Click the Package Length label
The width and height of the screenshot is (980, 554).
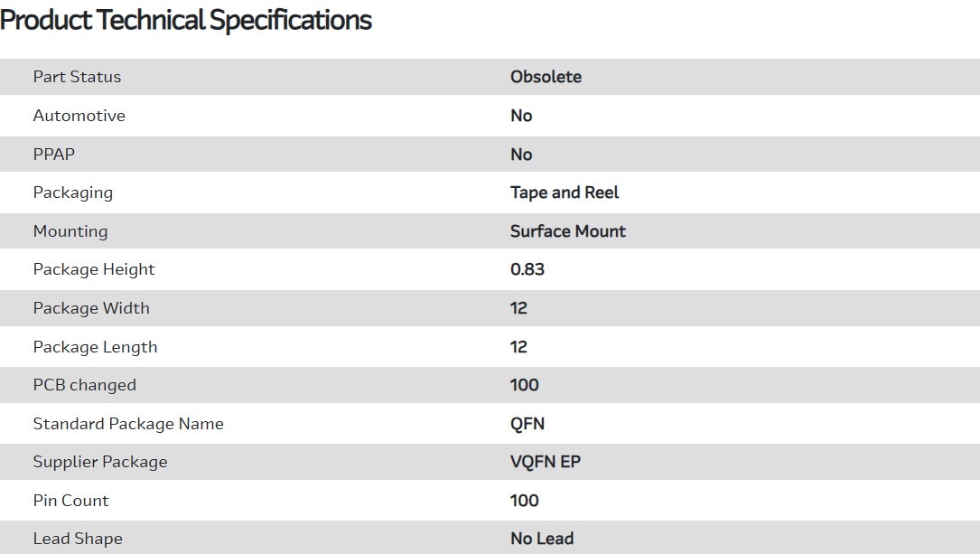click(95, 347)
